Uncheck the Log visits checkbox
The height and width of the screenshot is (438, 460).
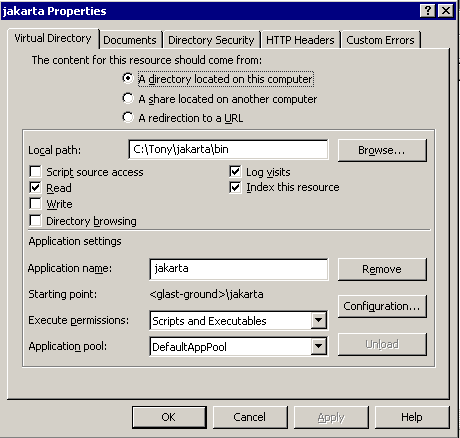(x=235, y=172)
